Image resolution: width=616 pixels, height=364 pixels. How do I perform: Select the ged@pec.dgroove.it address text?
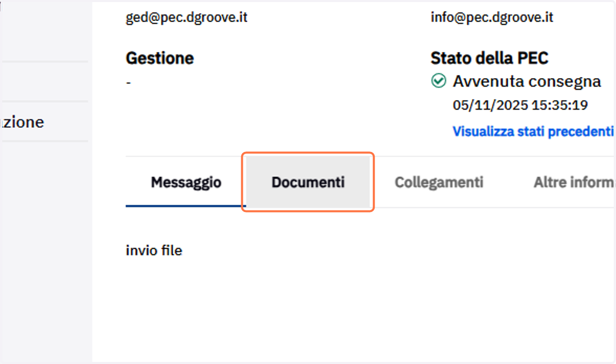click(187, 17)
